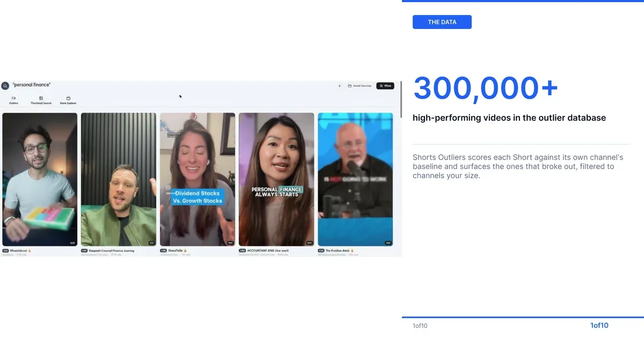Click the dark Filters button
The width and height of the screenshot is (644, 338).
tap(385, 86)
